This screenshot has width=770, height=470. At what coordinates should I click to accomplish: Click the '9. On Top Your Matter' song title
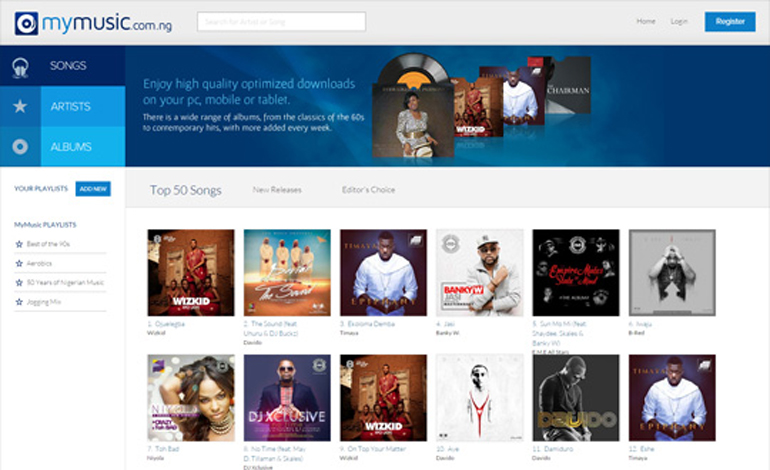coord(373,449)
